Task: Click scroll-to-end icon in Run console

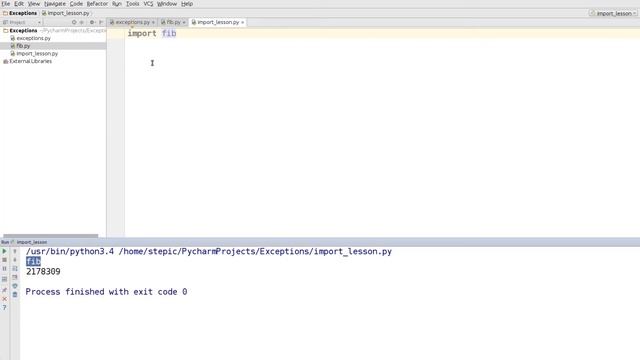Action: pos(15,277)
